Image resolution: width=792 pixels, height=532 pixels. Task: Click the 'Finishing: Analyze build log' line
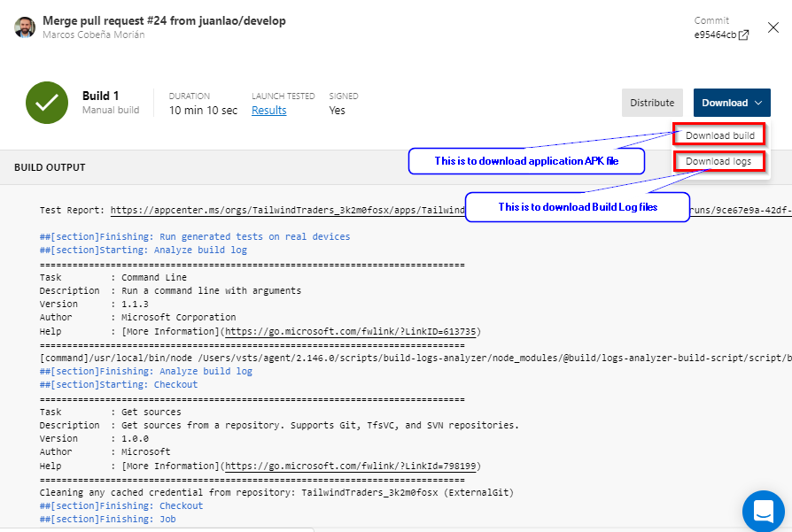[146, 371]
